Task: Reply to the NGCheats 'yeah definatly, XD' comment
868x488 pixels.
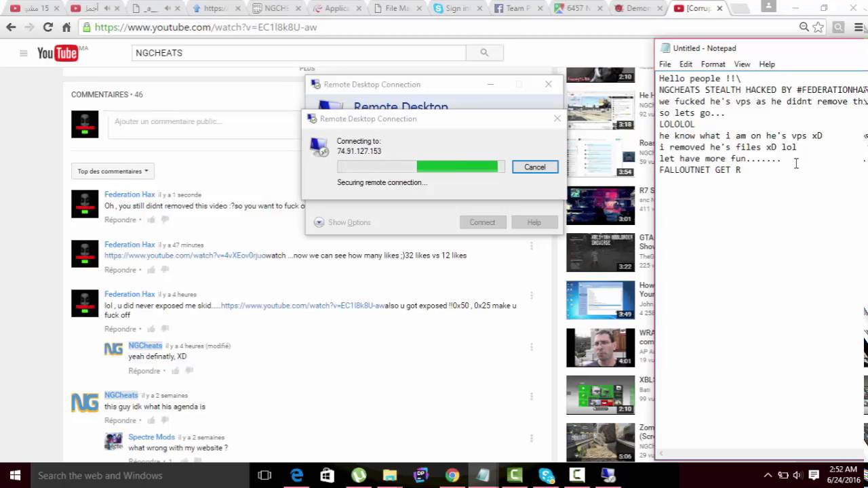Action: 144,371
